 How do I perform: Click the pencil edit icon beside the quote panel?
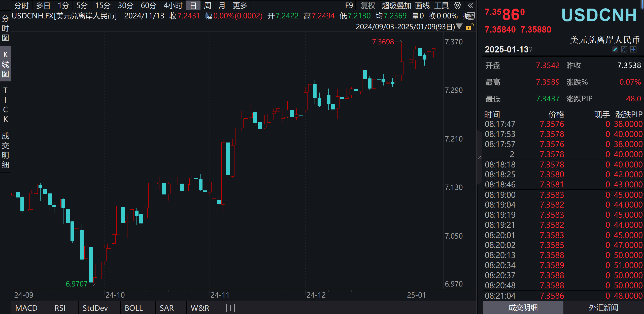pyautogui.click(x=615, y=49)
